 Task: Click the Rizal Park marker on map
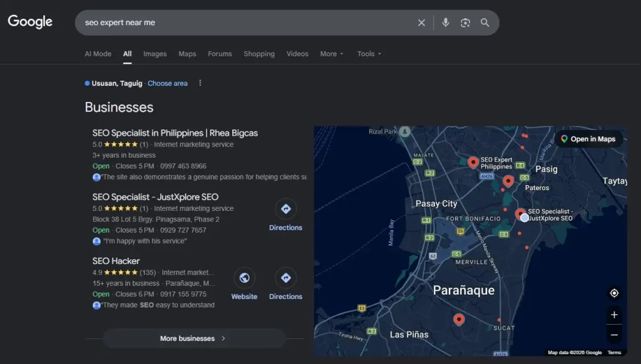click(405, 131)
